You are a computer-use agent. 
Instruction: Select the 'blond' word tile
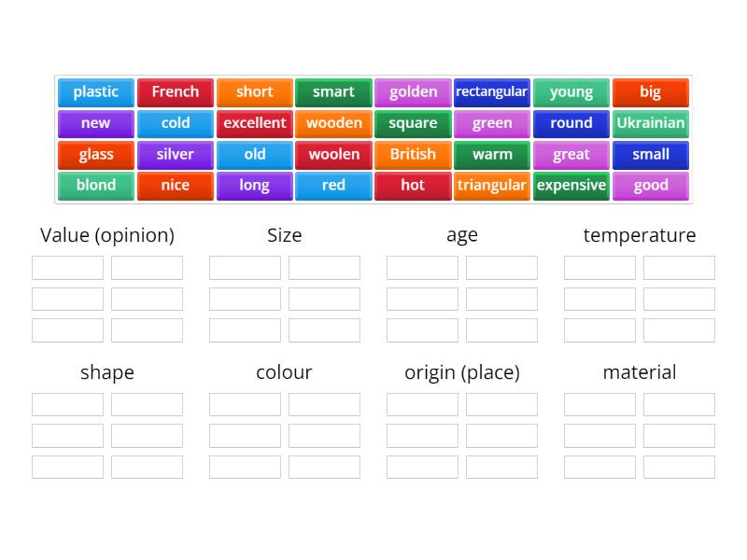tap(95, 186)
